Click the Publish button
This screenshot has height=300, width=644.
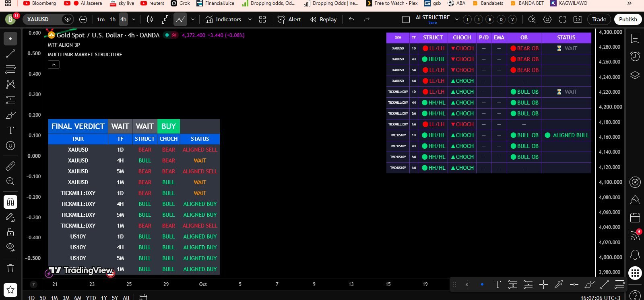628,19
